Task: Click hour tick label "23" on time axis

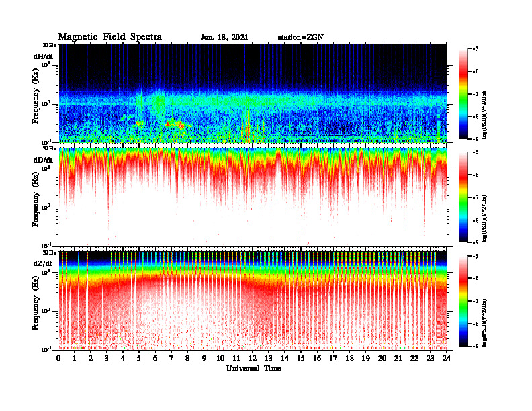Action: click(x=431, y=359)
